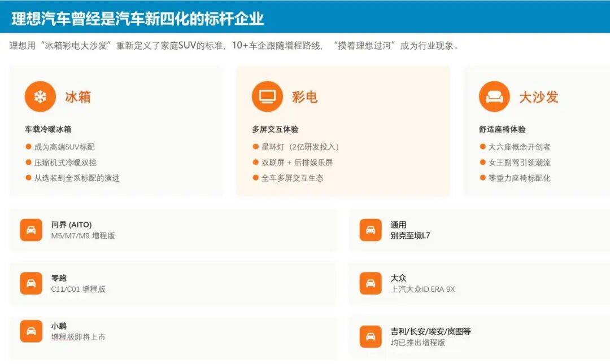610x364 pixels.
Task: Click the car icon beside 小鹏
Action: coord(31,331)
